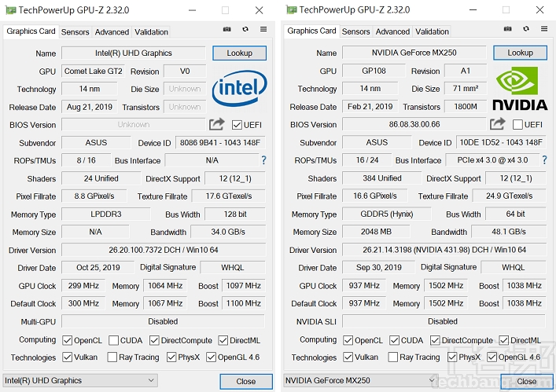Image resolution: width=556 pixels, height=392 pixels.
Task: Click the BIOS export share icon in Intel window
Action: 216,124
